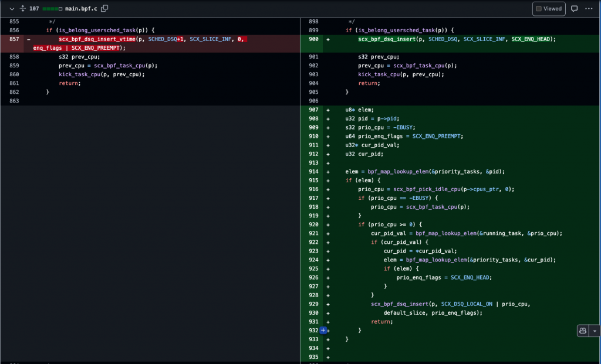Image resolution: width=601 pixels, height=364 pixels.
Task: Select deleted line number 857
Action: coord(14,39)
